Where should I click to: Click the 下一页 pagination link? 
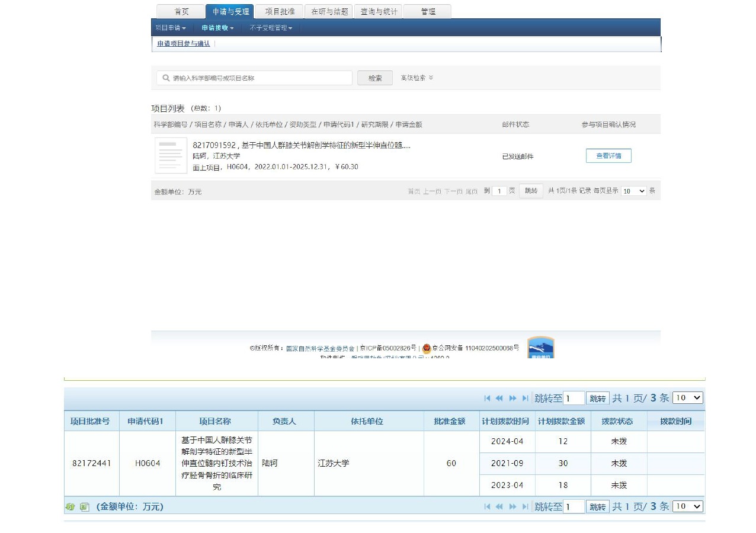[x=453, y=191]
